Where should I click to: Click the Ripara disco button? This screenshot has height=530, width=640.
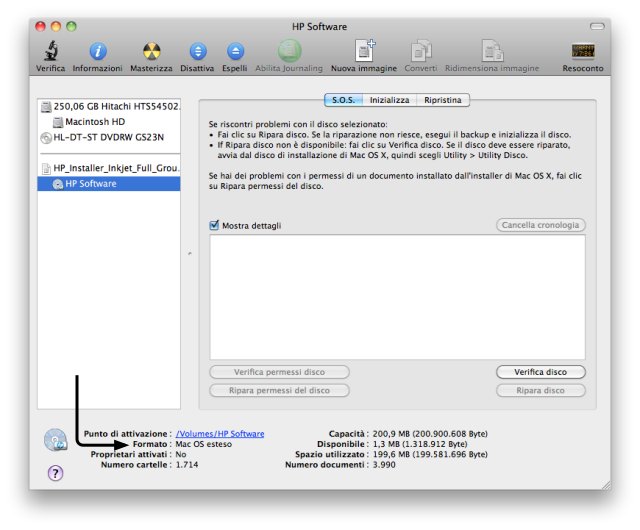pos(540,390)
